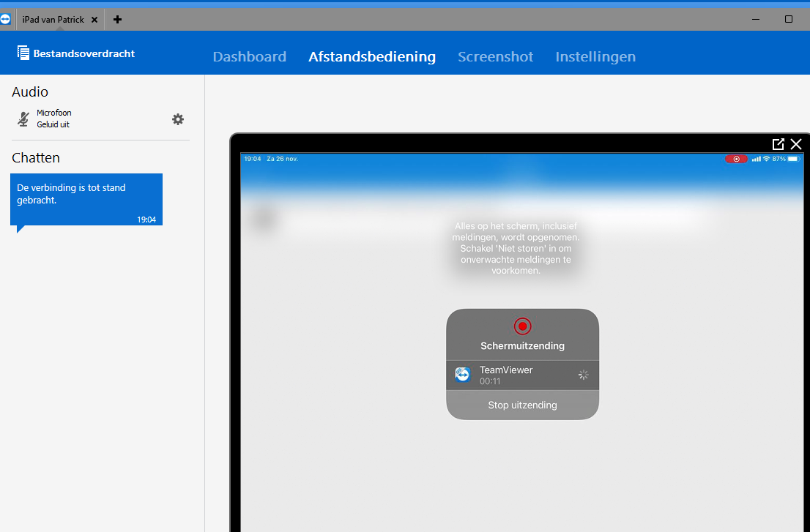Click the Chatten section heading
810x532 pixels.
36,158
